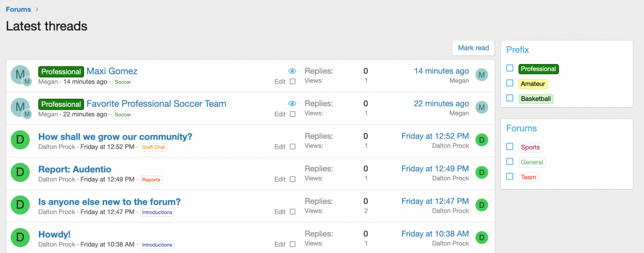644x253 pixels.
Task: Click the Professional prefix badge on Maxi Gomez
Action: [x=61, y=72]
